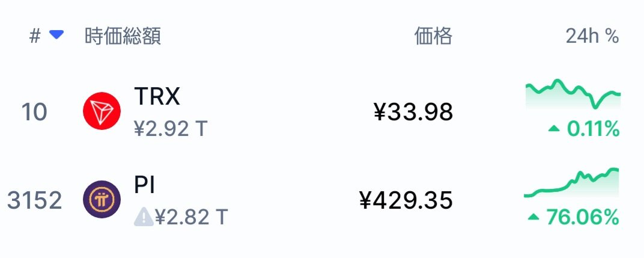Sort by the 24h % column header
The height and width of the screenshot is (258, 644).
tap(592, 36)
